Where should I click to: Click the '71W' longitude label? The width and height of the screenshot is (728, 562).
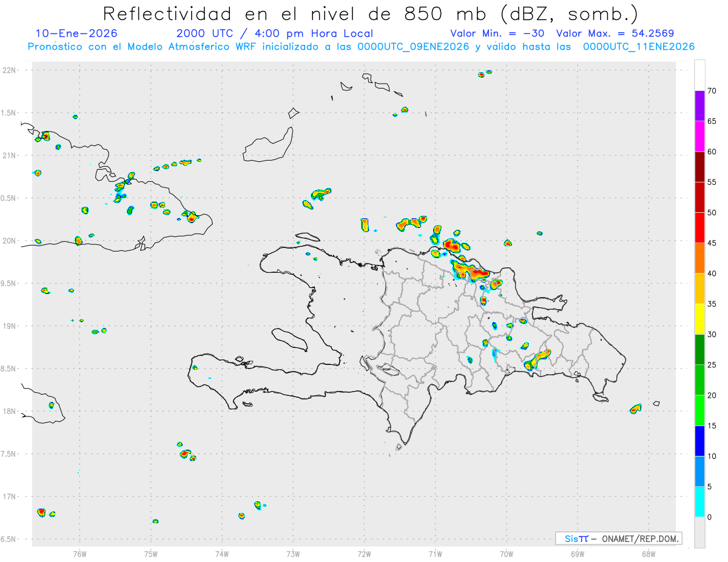click(435, 554)
